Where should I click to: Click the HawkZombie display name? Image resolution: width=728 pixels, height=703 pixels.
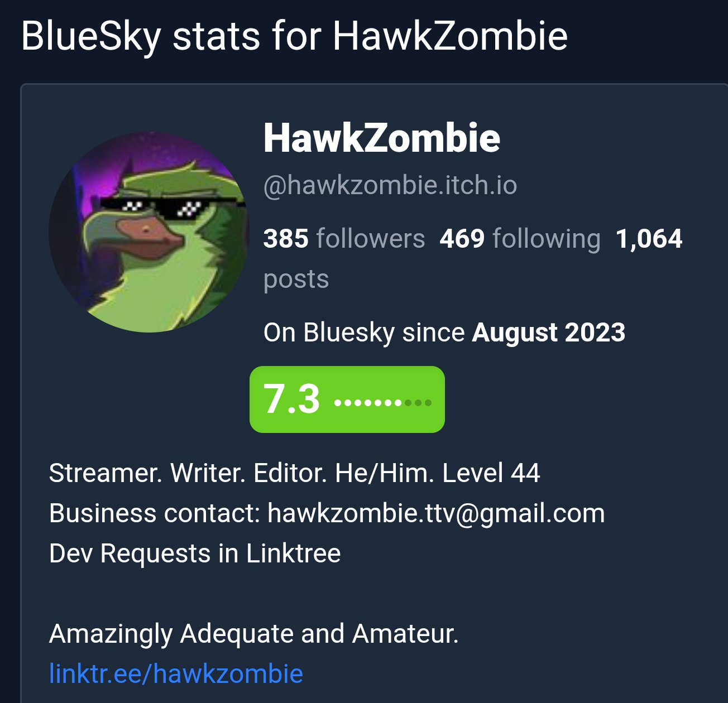(x=382, y=138)
